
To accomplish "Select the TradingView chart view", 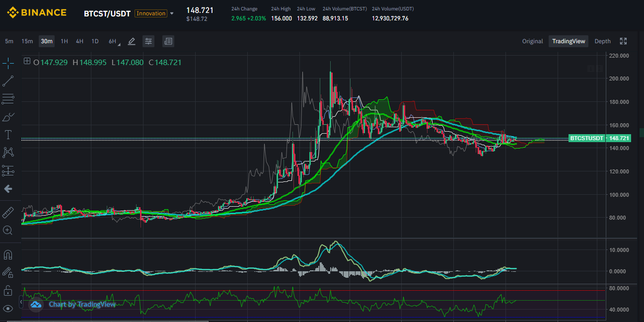I will pyautogui.click(x=569, y=41).
